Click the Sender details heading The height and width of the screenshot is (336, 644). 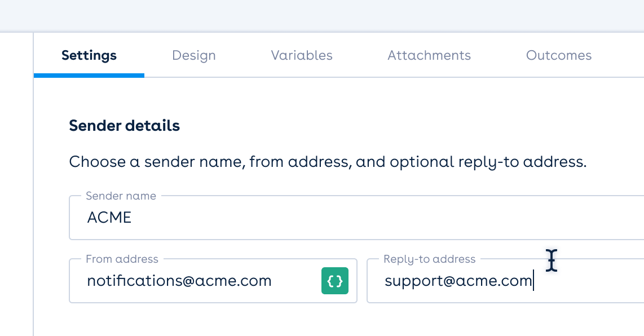(125, 126)
